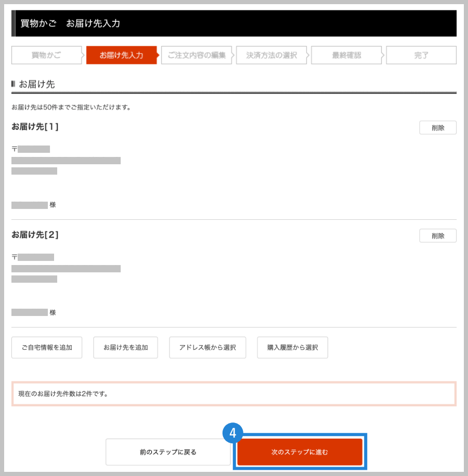Click the お届け先[1] heading
This screenshot has height=476, width=468.
point(35,127)
